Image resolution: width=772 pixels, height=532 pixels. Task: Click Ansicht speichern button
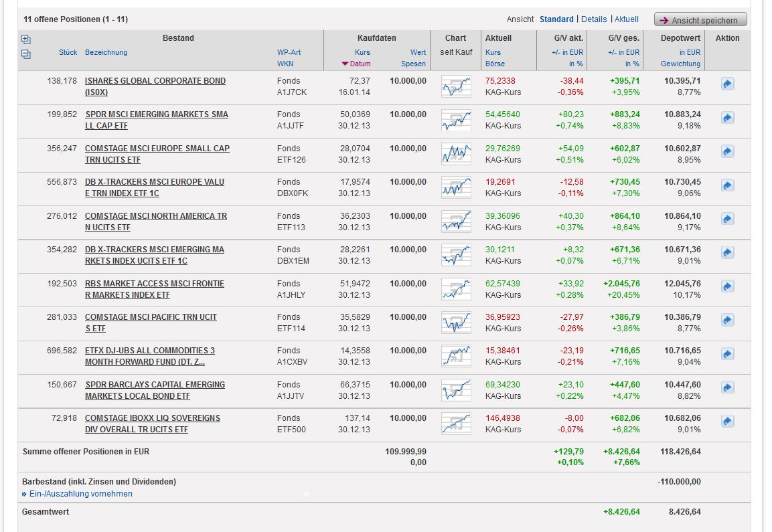tap(700, 20)
